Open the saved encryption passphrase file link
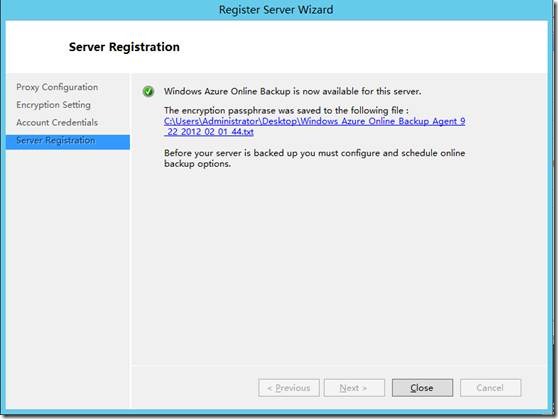Image resolution: width=558 pixels, height=419 pixels. (315, 126)
